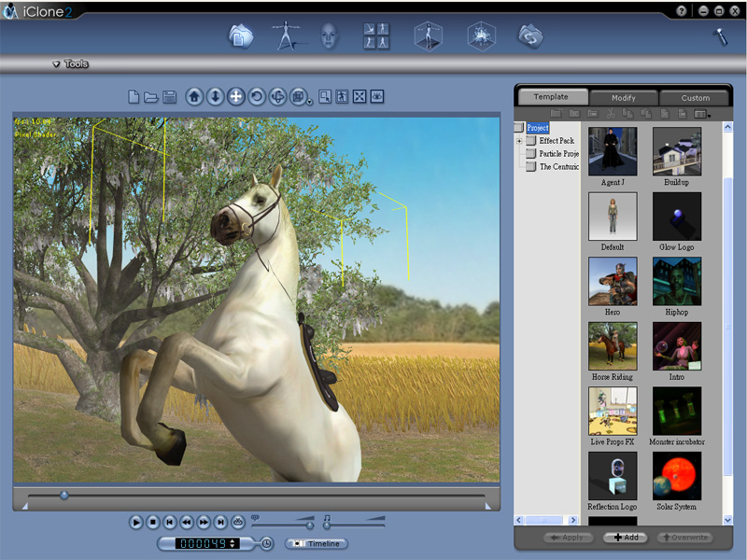
Task: Click the Save Project floppy disk icon
Action: (170, 97)
